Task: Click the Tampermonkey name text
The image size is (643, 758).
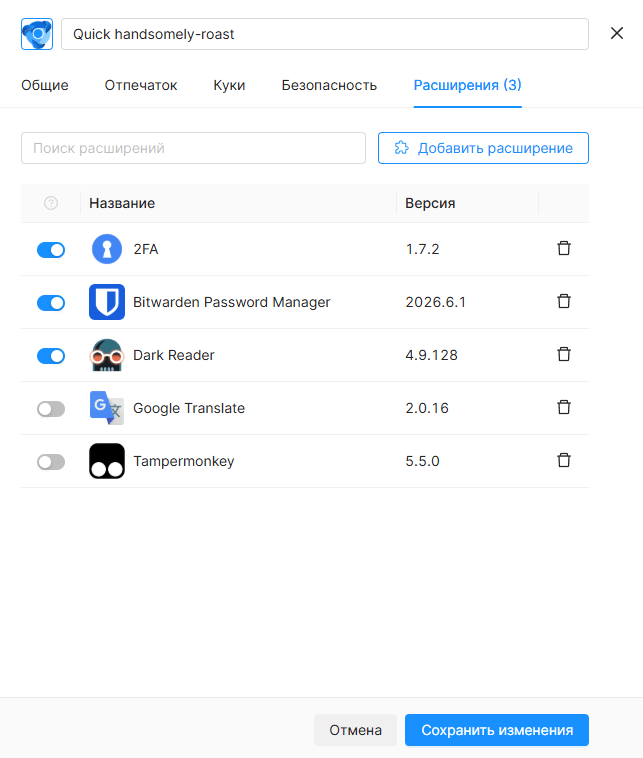Action: coord(184,461)
